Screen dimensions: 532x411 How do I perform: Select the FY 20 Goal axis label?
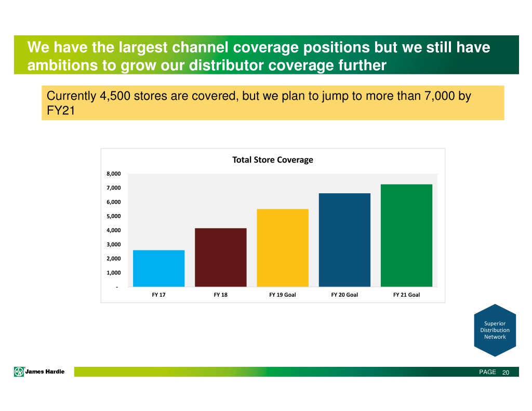(x=344, y=295)
